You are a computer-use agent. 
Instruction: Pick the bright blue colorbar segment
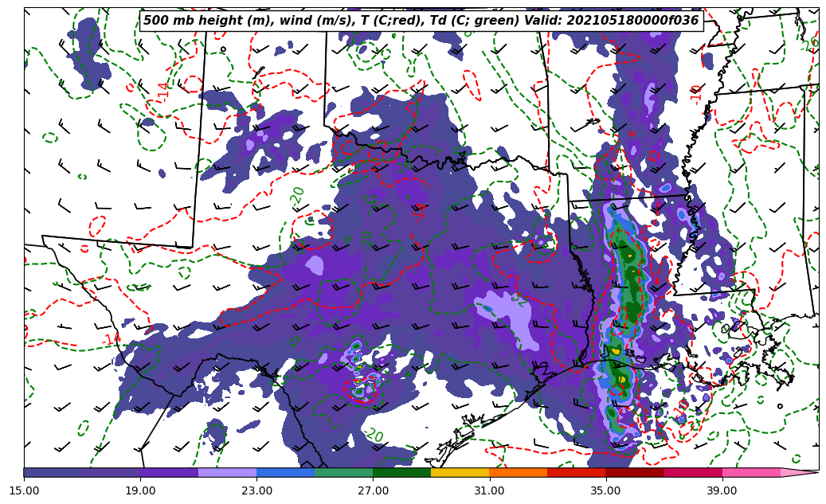(285, 472)
